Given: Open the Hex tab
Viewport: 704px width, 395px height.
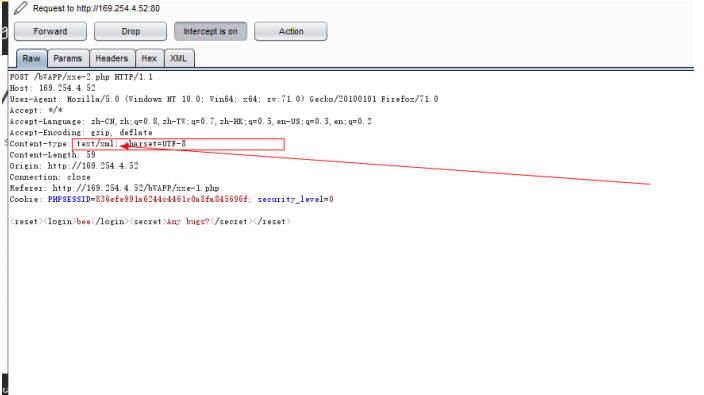Looking at the screenshot, I should pyautogui.click(x=149, y=58).
